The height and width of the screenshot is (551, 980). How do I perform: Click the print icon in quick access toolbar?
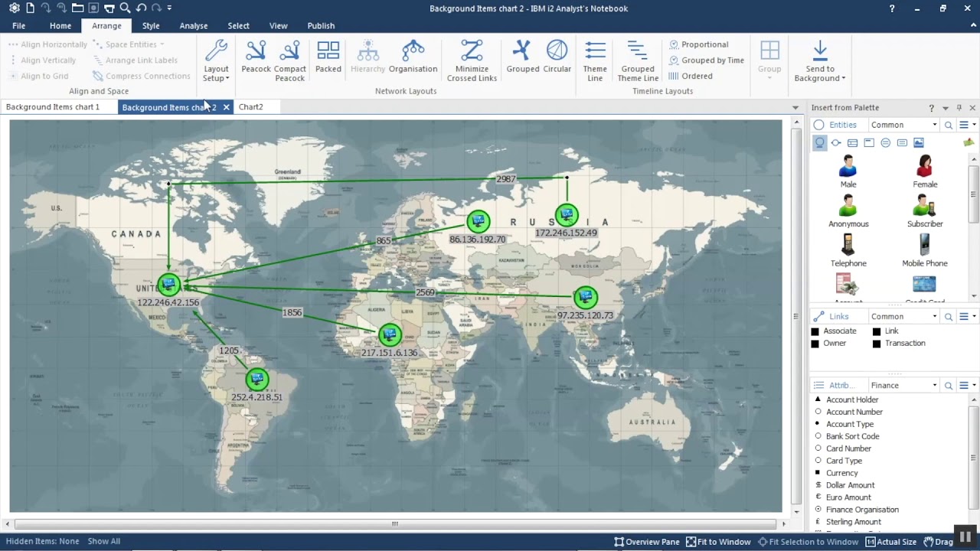(x=109, y=8)
